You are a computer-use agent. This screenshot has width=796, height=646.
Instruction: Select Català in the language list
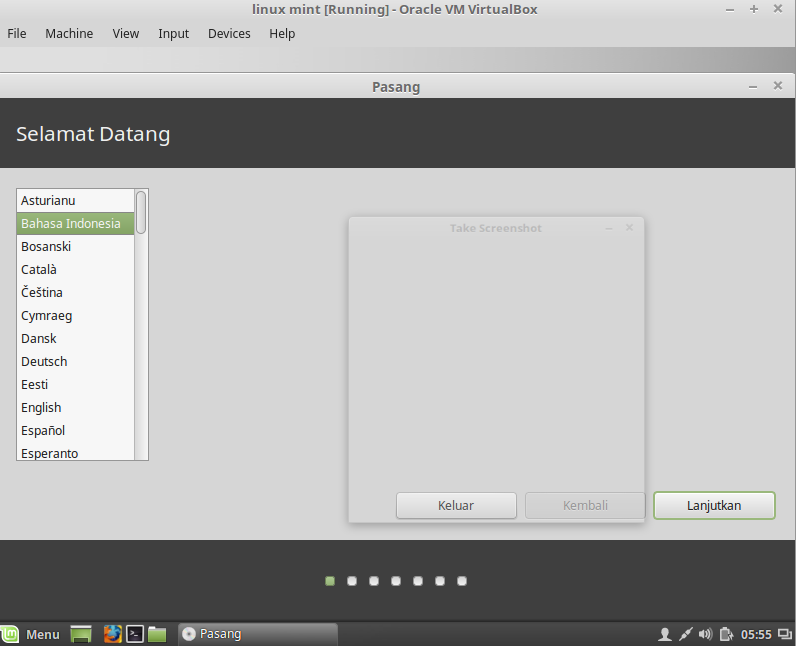(75, 269)
